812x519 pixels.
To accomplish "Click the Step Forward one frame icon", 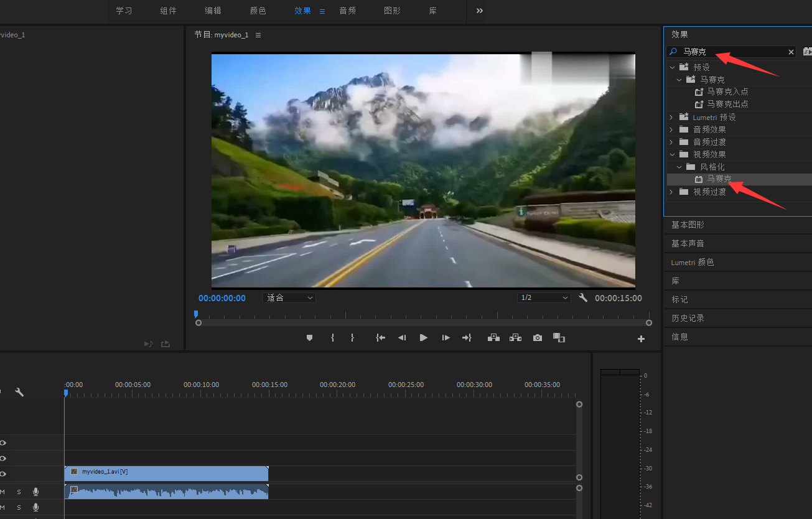I will pos(446,338).
